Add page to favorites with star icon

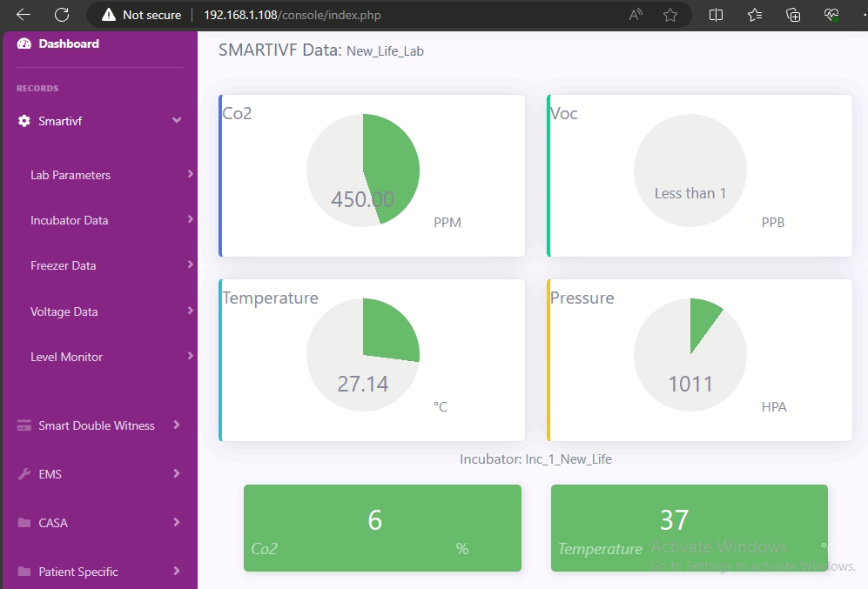click(x=670, y=15)
